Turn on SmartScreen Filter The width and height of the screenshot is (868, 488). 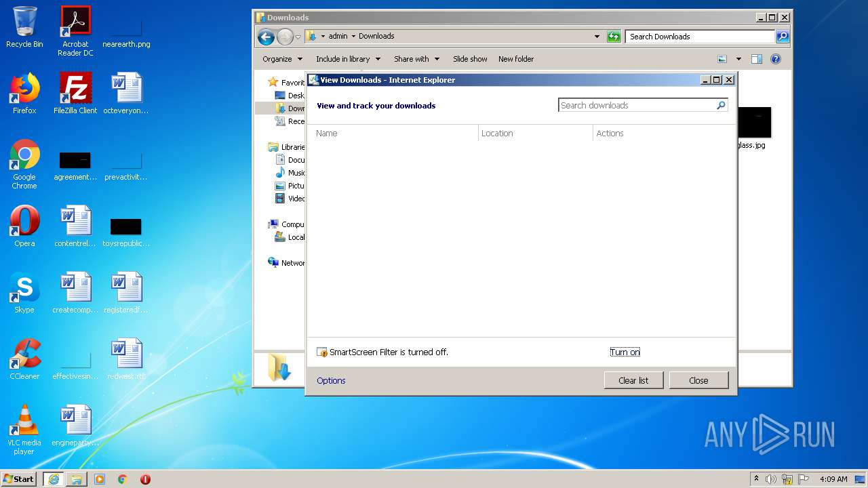(x=625, y=352)
